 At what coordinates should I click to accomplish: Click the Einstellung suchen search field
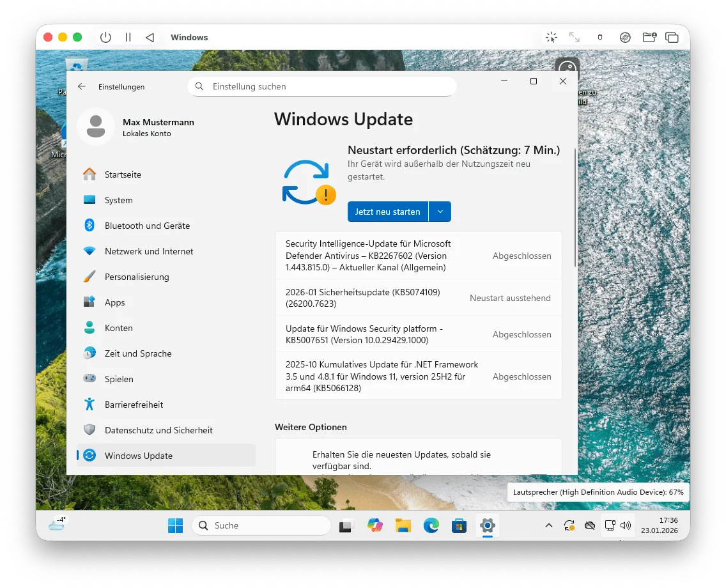[x=322, y=86]
